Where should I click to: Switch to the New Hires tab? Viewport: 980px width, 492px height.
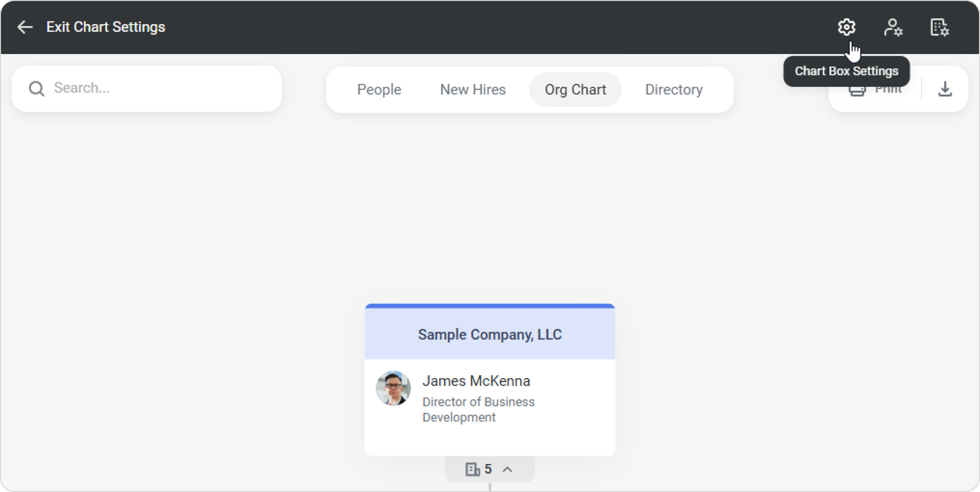tap(473, 90)
